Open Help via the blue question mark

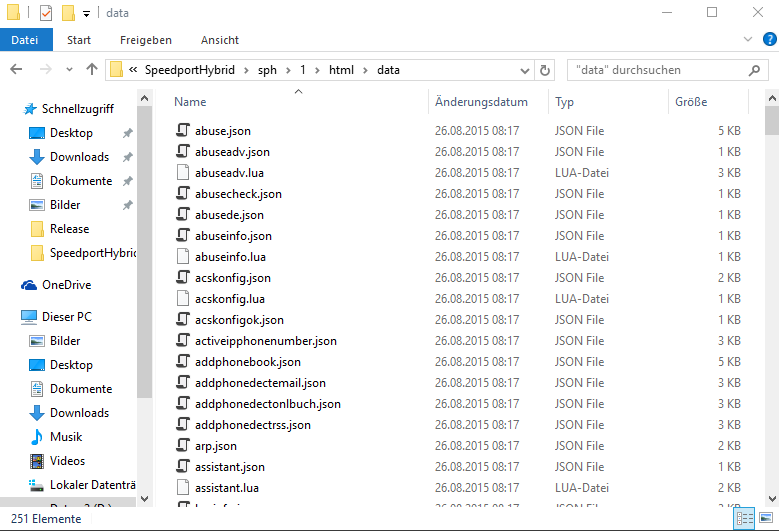point(770,39)
